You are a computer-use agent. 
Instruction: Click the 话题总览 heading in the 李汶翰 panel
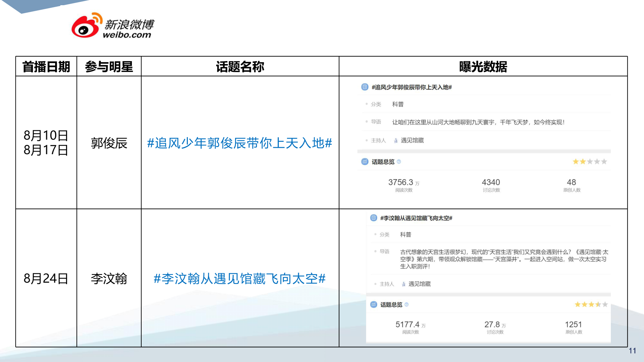pos(391,305)
